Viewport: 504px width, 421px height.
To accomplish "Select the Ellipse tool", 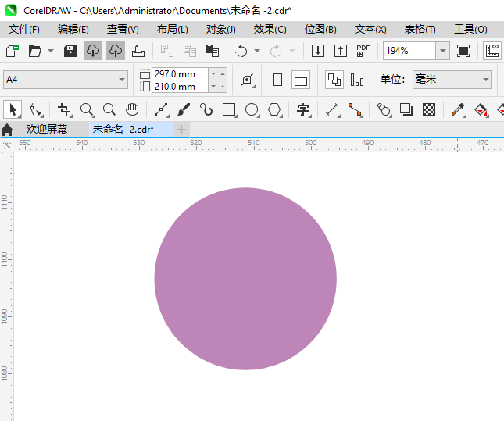I will [x=252, y=109].
